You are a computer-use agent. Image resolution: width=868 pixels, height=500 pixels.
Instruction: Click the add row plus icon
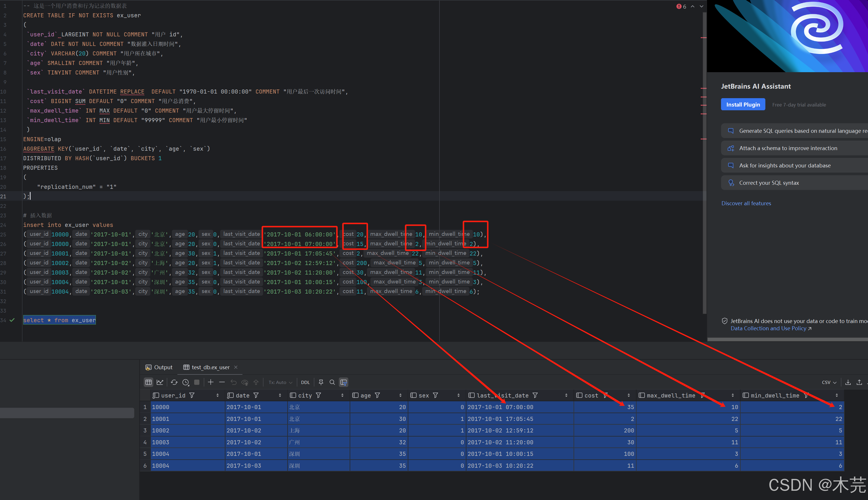pyautogui.click(x=211, y=382)
